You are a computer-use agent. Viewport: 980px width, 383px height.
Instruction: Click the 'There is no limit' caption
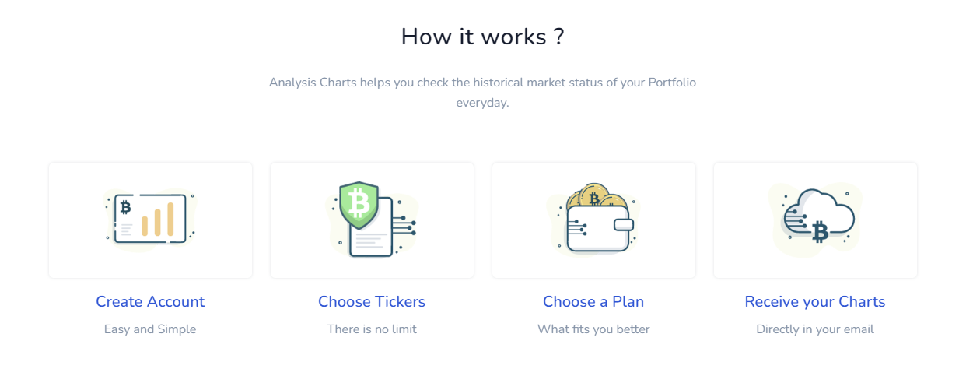click(372, 329)
